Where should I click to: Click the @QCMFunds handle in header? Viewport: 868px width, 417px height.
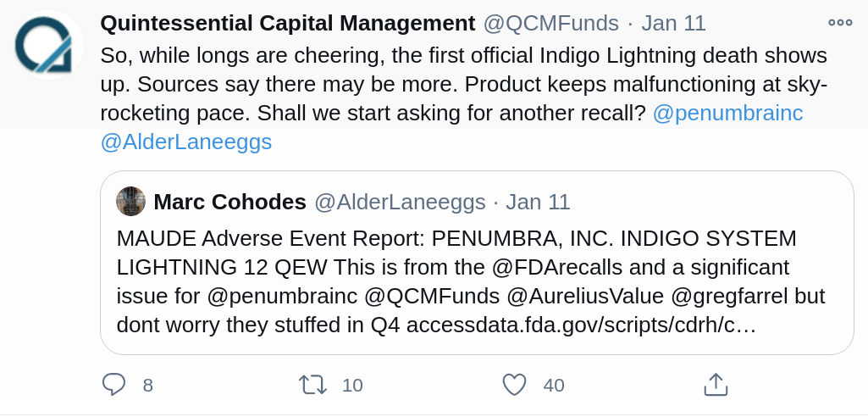[x=550, y=23]
